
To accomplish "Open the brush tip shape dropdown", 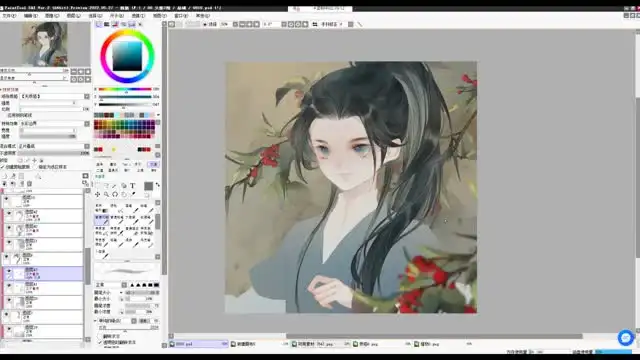I will click(x=134, y=321).
